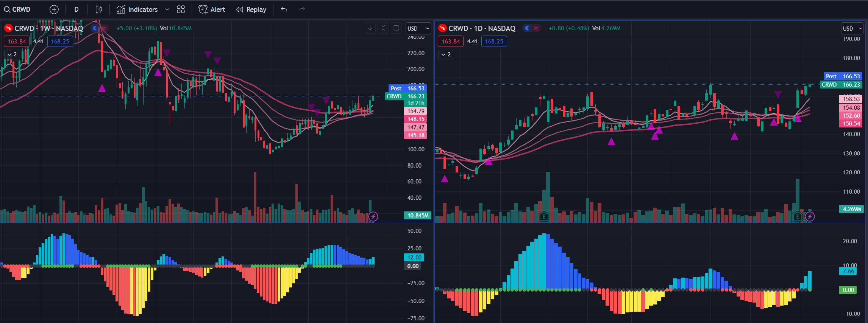
Task: Open symbol search showing CRWD
Action: (17, 9)
